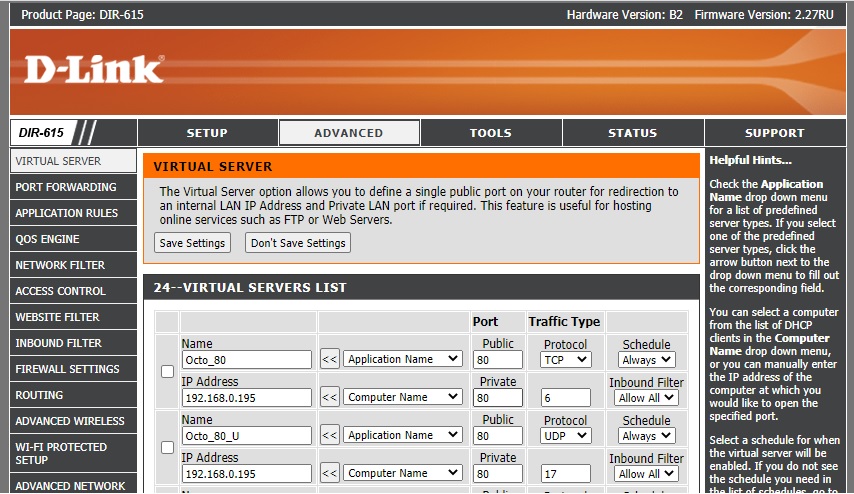Click the << button beside Octo_80 Computer Name

330,398
